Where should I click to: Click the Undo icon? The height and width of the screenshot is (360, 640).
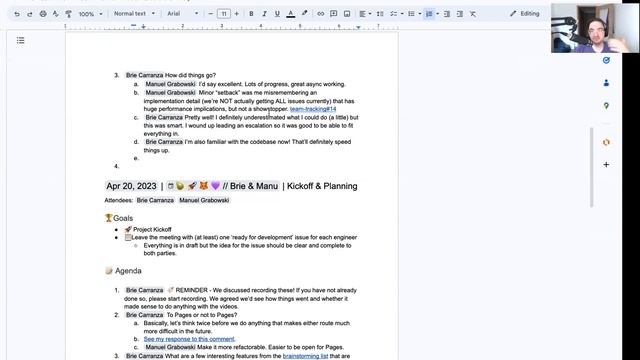17,14
